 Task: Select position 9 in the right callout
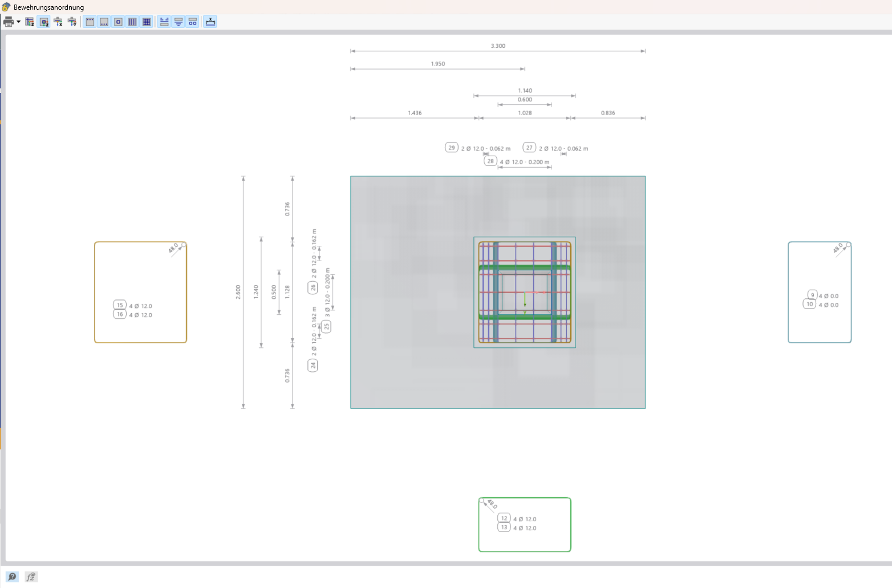[x=811, y=295]
